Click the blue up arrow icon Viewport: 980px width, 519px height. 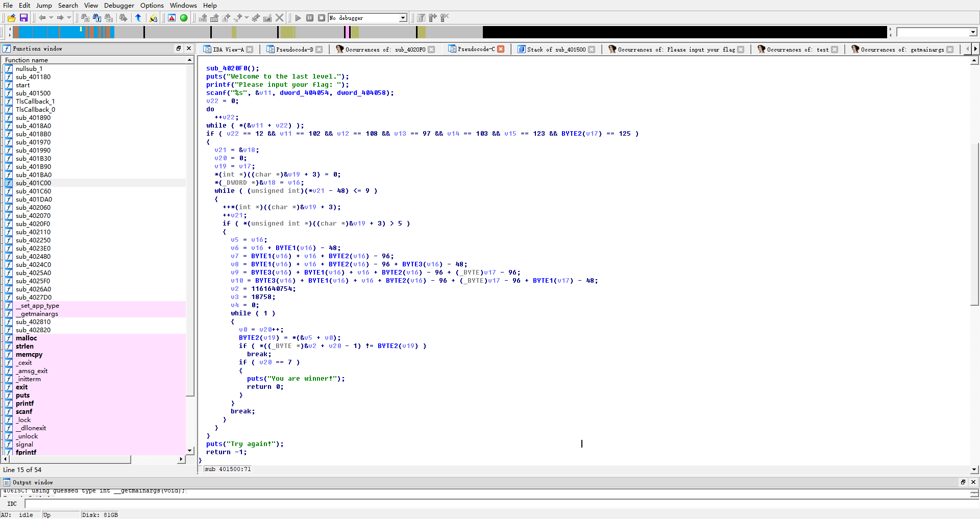click(138, 18)
